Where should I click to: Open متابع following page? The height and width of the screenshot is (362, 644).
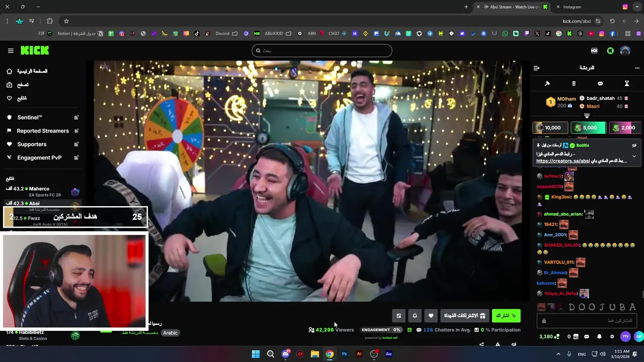pyautogui.click(x=17, y=98)
